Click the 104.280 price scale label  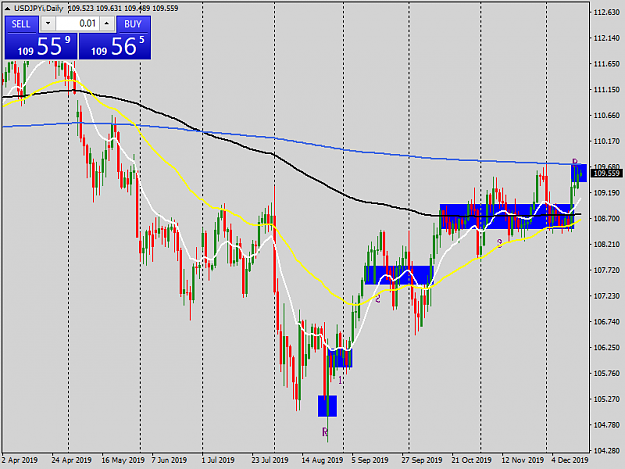[x=607, y=451]
